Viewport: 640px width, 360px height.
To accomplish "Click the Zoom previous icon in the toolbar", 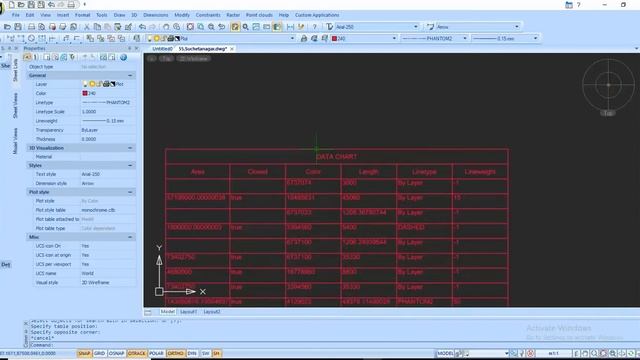I will 222,27.
